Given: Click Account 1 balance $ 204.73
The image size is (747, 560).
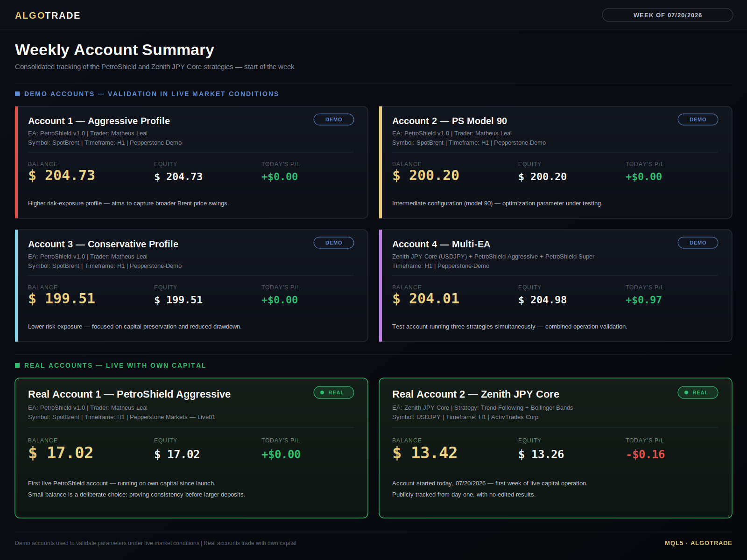Looking at the screenshot, I should click(62, 175).
